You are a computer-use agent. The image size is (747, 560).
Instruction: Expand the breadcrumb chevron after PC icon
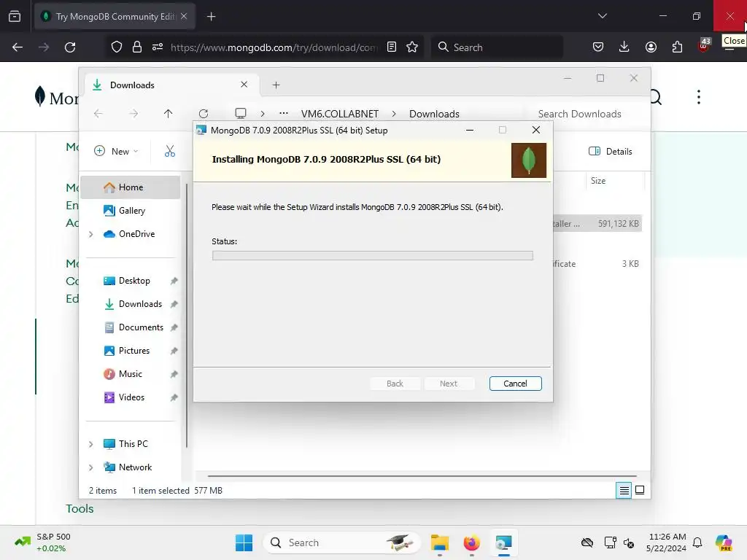click(263, 114)
